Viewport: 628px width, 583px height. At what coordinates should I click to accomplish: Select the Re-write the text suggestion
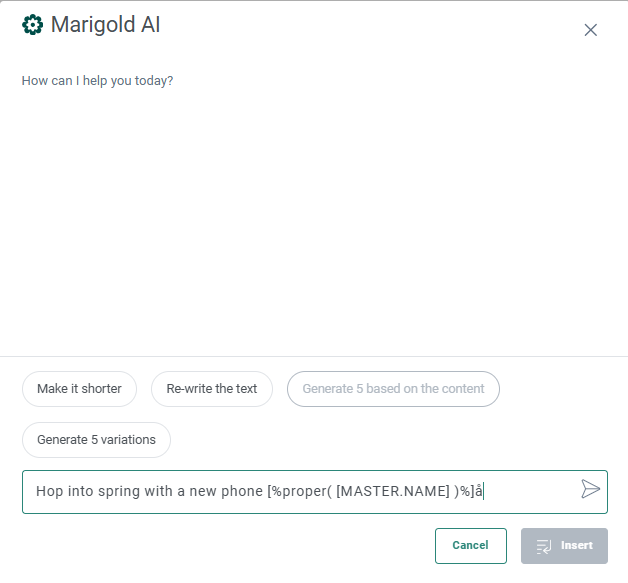click(212, 389)
